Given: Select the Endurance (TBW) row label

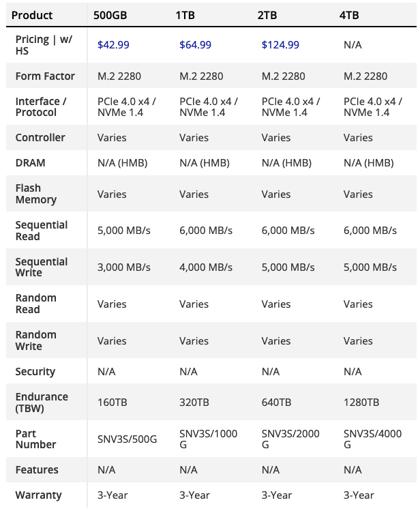Looking at the screenshot, I should 42,403.
